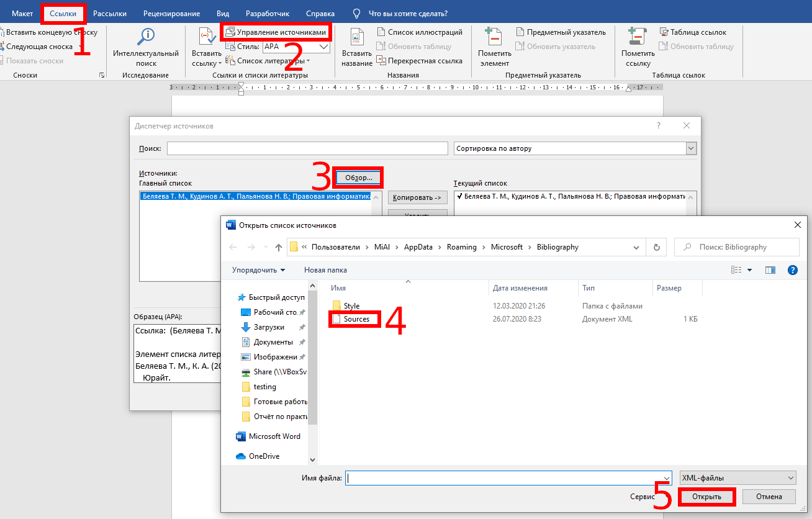
Task: Open the Ссылки ribbon tab
Action: click(x=63, y=13)
